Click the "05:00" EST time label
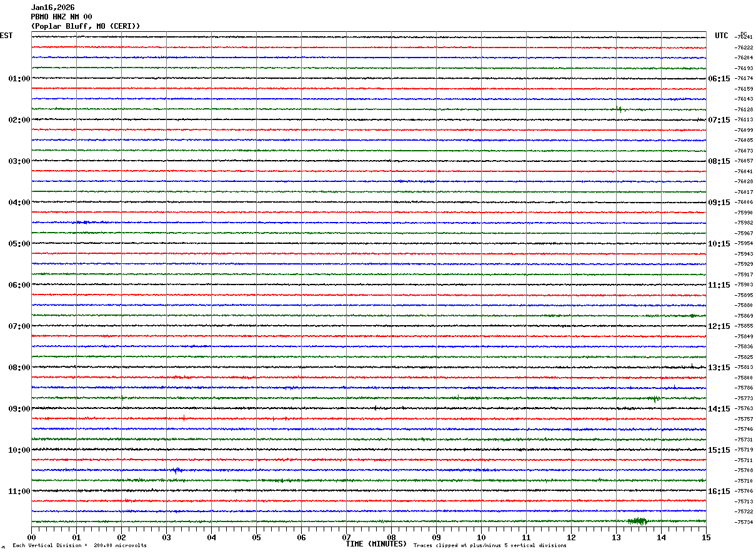This screenshot has width=756, height=554. click(19, 244)
